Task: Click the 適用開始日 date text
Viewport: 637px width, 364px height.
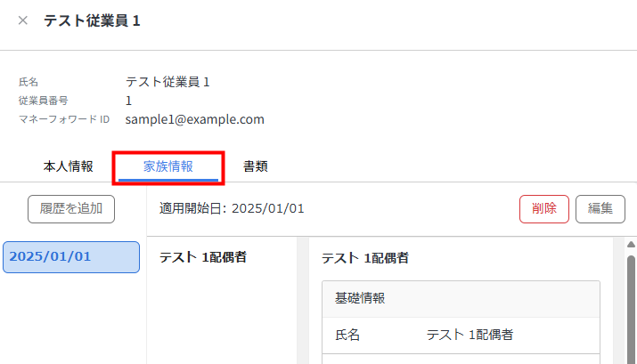Action: (x=232, y=209)
